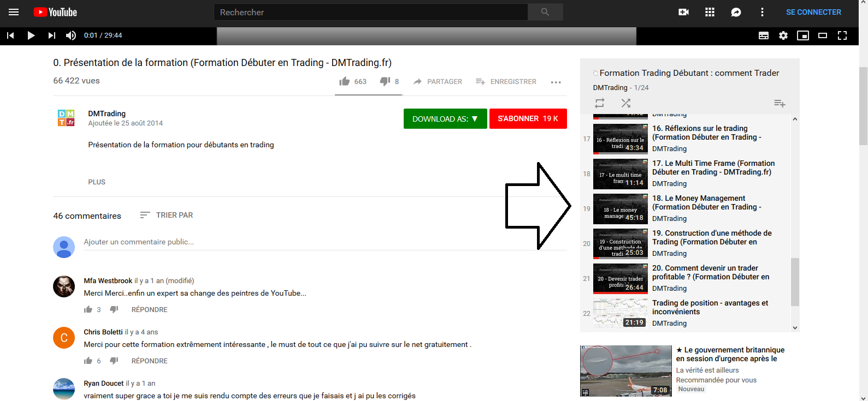
Task: Open the gouvernement britannique recommended video thumbnail
Action: point(626,371)
